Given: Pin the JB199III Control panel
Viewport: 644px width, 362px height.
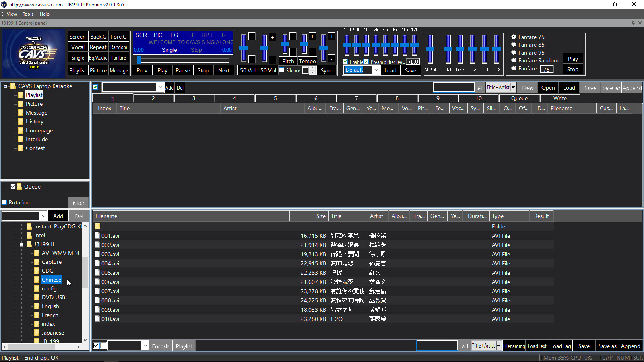Looking at the screenshot, I should tap(633, 23).
